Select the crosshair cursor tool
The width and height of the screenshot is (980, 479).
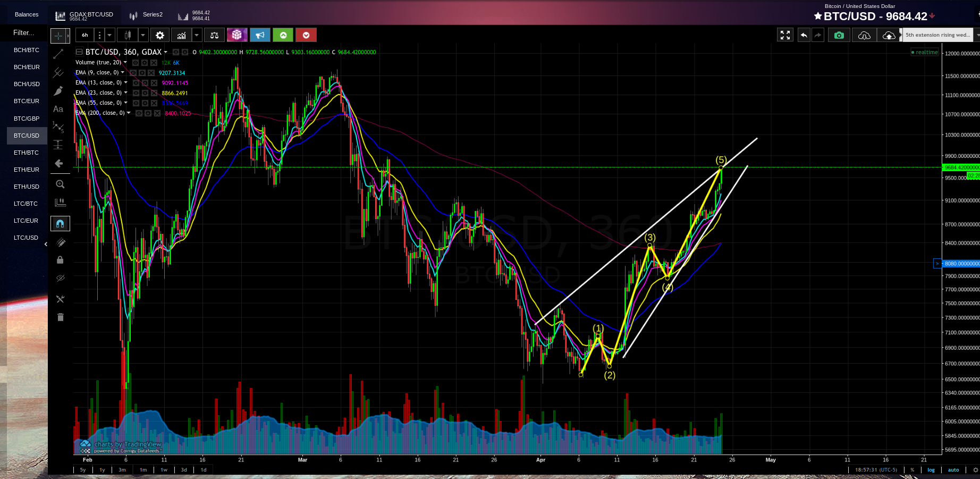click(x=59, y=36)
